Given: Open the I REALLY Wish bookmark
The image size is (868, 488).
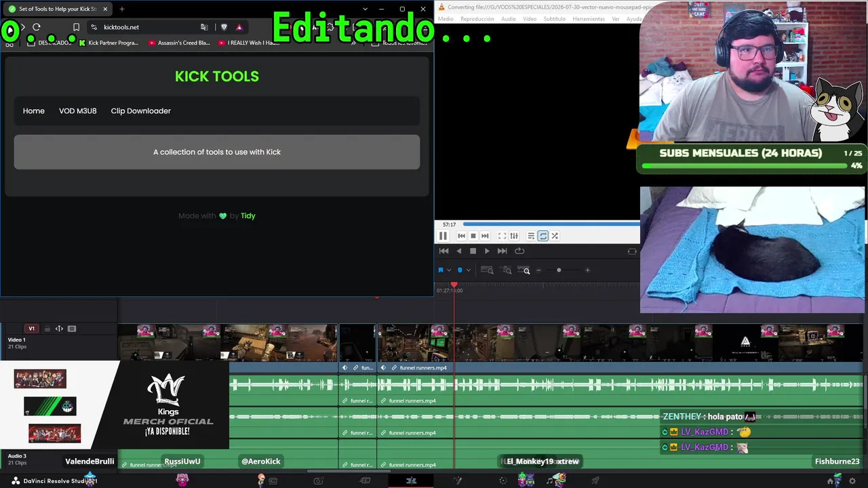Looking at the screenshot, I should click(249, 43).
